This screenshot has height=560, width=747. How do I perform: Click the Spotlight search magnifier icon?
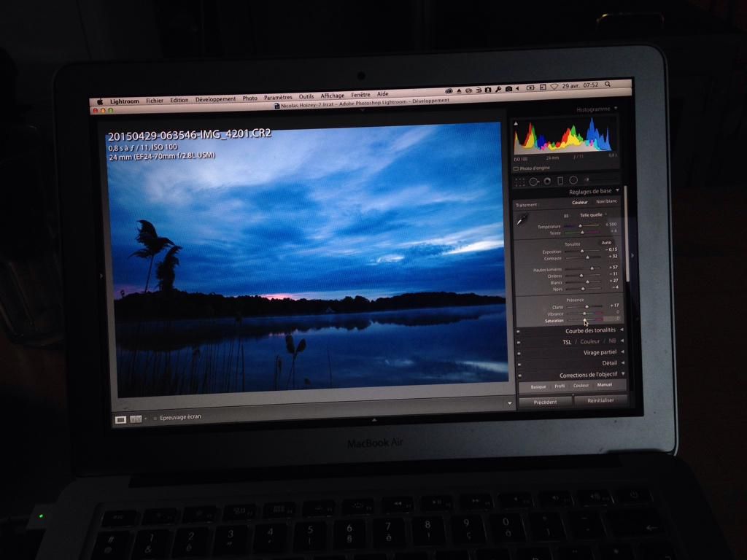click(x=608, y=85)
